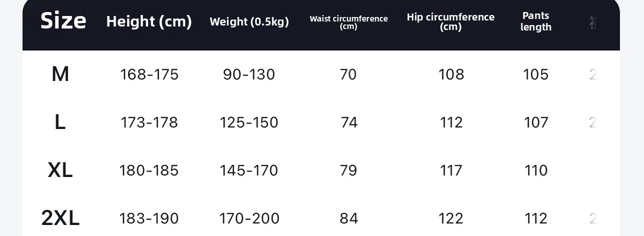Viewport: 644px width, 236px height.
Task: Click hip value 108 for size M
Action: pyautogui.click(x=451, y=74)
